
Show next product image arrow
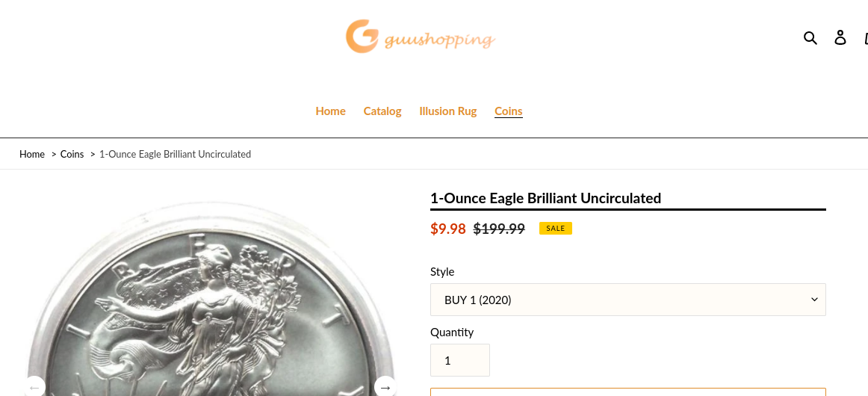pyautogui.click(x=385, y=387)
